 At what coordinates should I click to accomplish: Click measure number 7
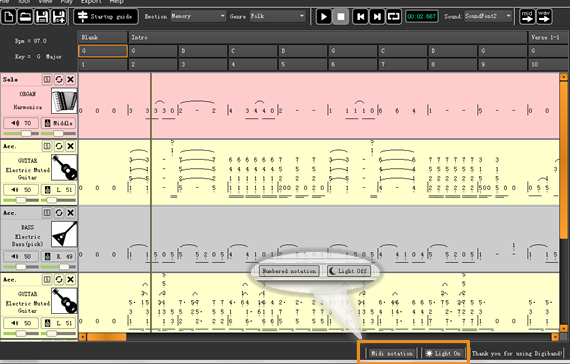click(402, 64)
